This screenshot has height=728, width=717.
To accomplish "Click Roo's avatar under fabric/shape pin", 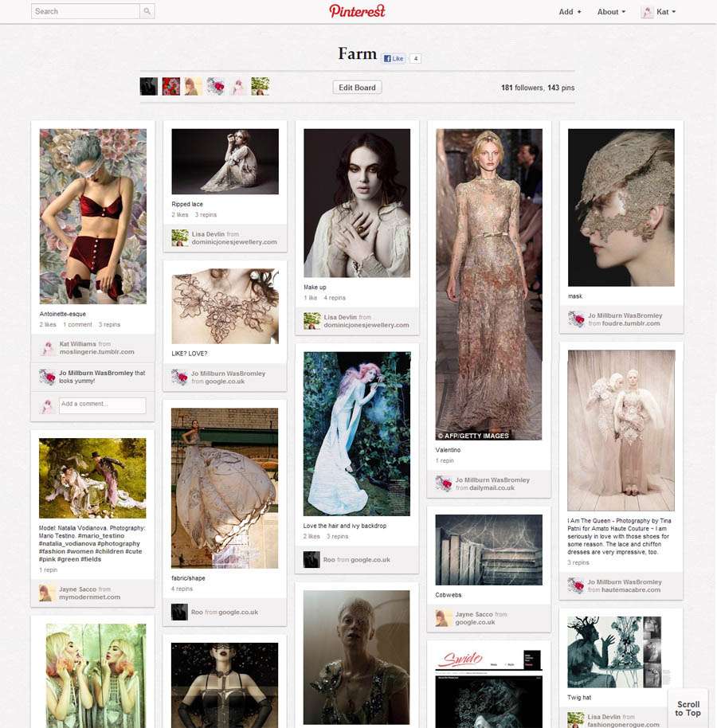I will [x=179, y=612].
